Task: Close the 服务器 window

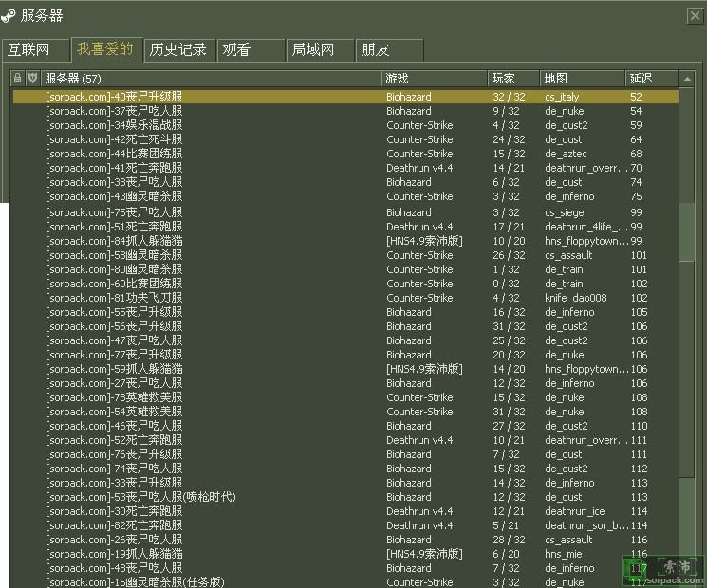Action: point(695,15)
